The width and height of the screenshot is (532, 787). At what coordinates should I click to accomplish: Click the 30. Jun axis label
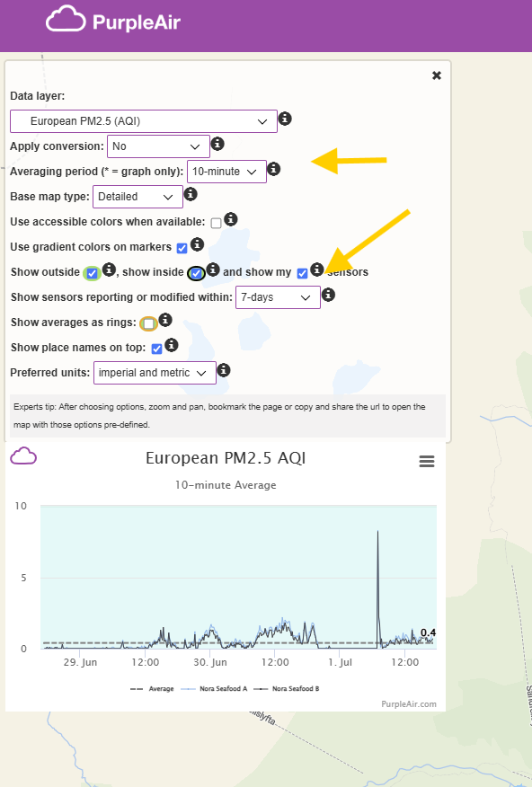[x=210, y=662]
